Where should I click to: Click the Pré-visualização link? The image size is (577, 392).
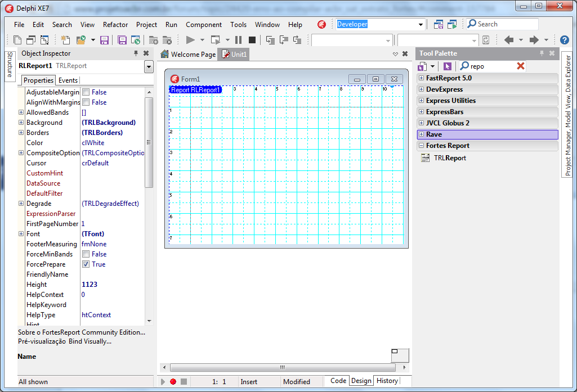[42, 341]
